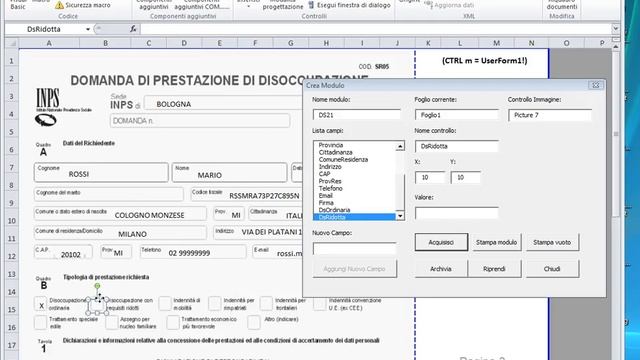Click the X coordinate field
640x360 pixels.
430,178
